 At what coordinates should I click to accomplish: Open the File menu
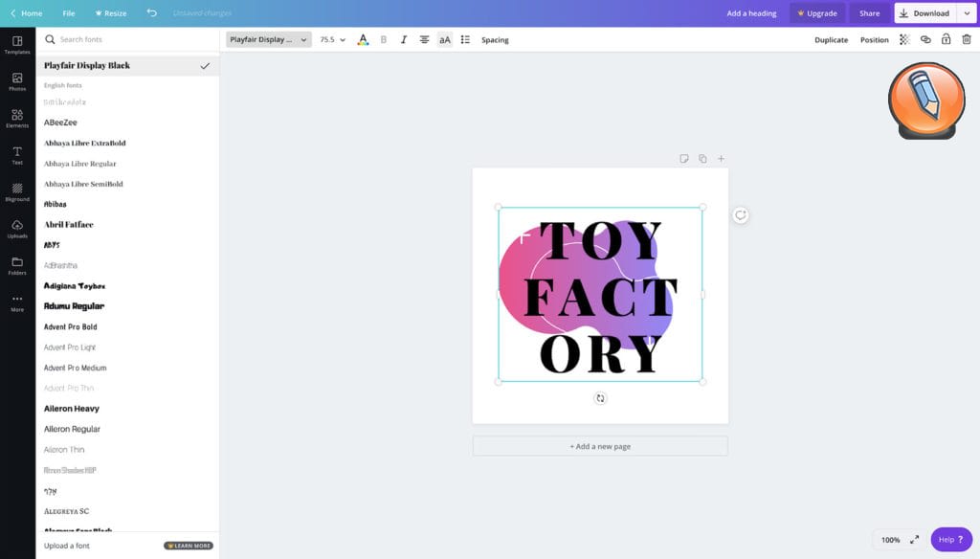click(69, 13)
